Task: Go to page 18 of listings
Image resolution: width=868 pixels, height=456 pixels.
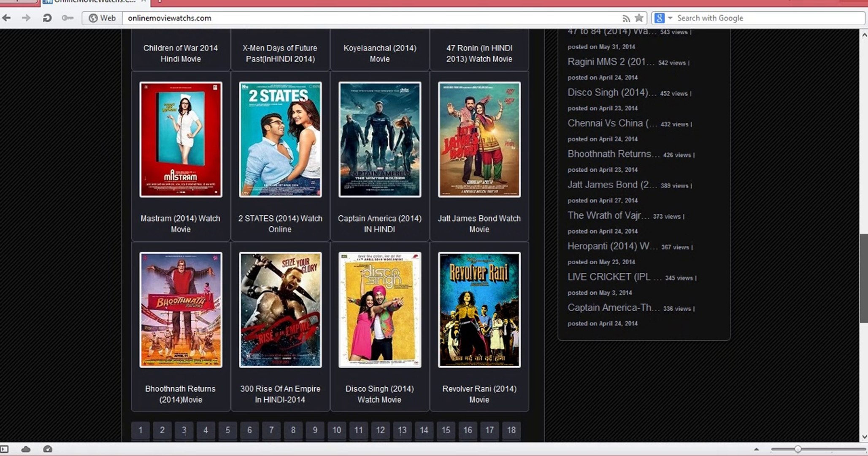Action: pyautogui.click(x=511, y=430)
